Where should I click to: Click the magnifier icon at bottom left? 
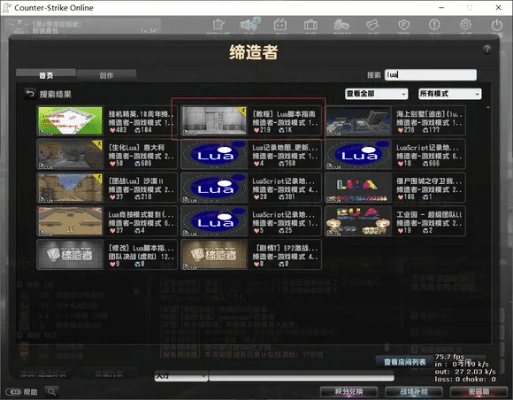(52, 391)
